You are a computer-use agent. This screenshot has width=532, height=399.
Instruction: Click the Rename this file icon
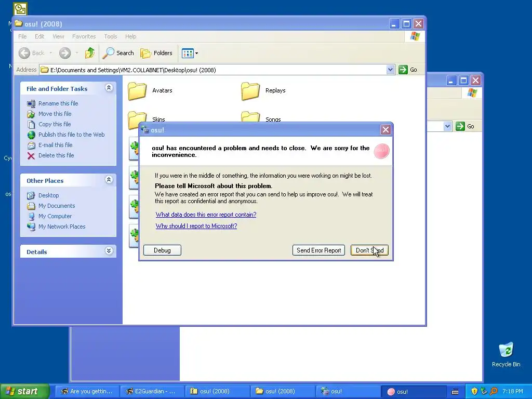click(31, 103)
